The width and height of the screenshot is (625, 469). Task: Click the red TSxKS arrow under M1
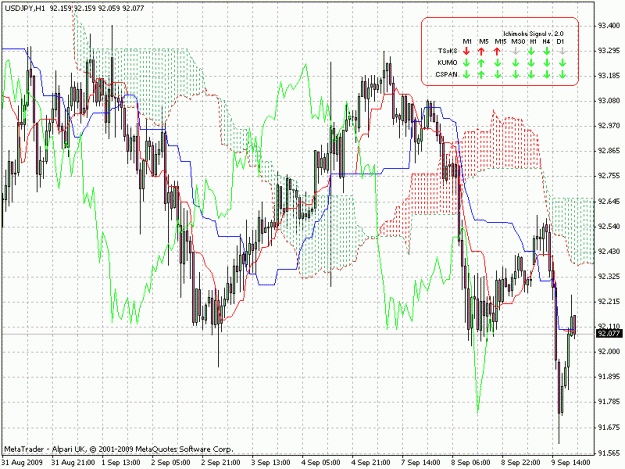pos(467,51)
